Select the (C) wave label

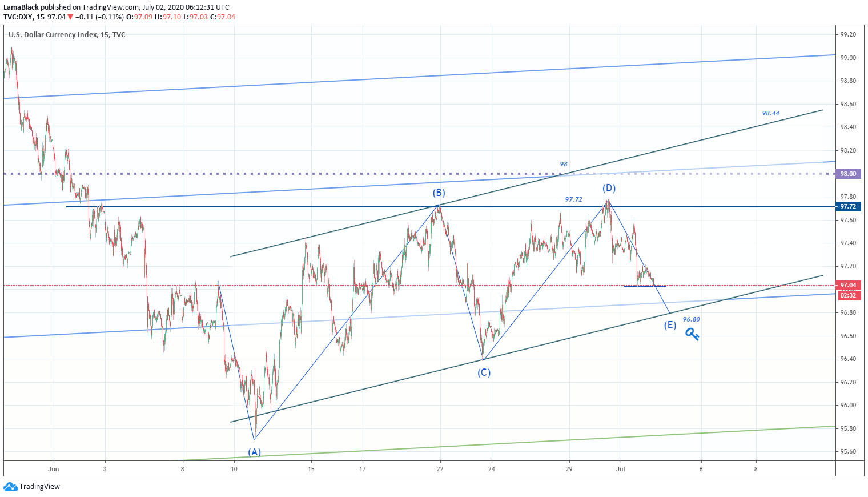(484, 372)
